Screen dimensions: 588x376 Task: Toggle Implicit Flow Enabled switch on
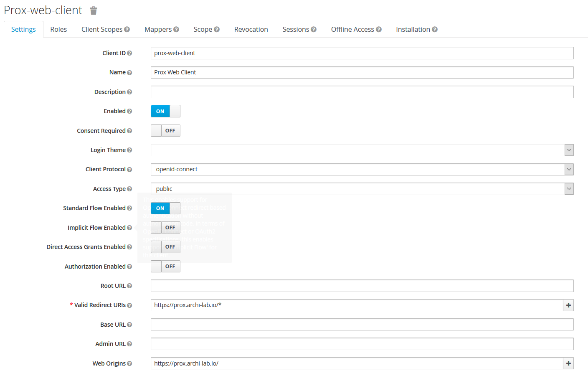(165, 228)
